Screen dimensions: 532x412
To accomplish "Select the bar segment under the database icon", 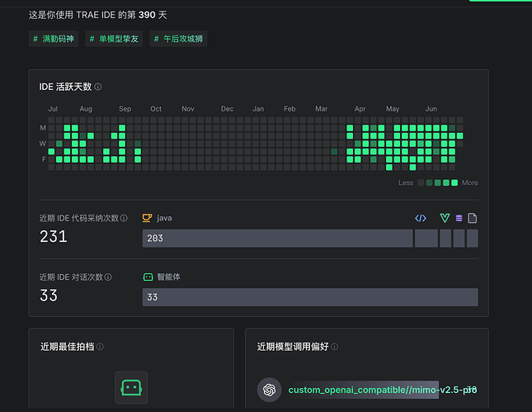I will [x=459, y=238].
